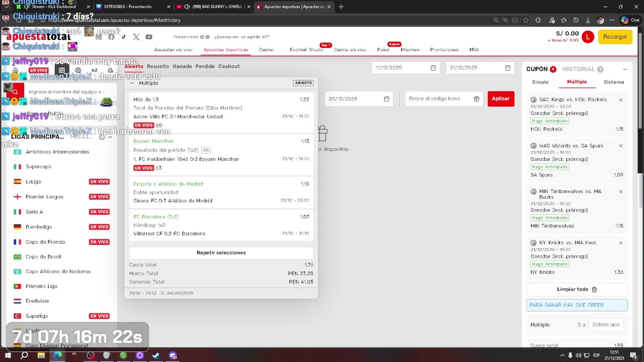Click the trash icon beside Limpiar todo
The width and height of the screenshot is (644, 362).
(594, 290)
